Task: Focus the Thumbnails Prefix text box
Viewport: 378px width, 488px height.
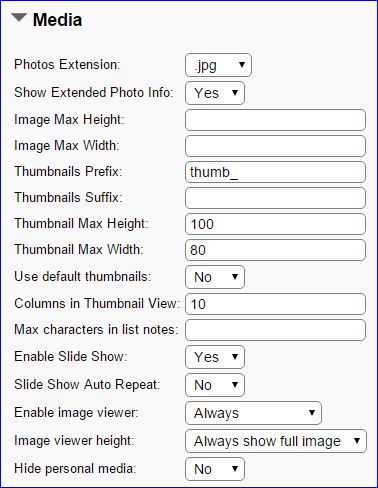Action: [275, 172]
